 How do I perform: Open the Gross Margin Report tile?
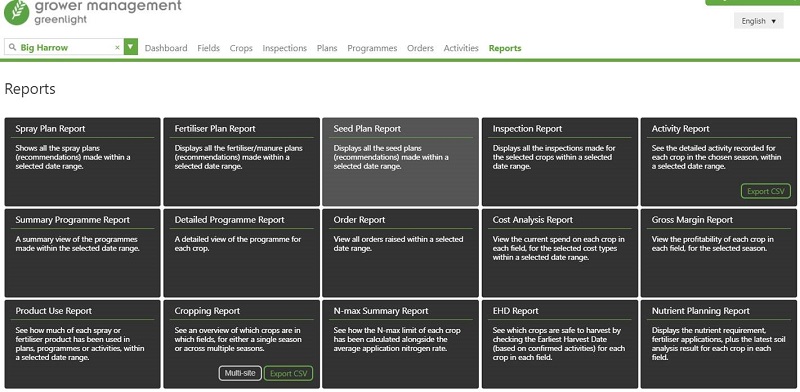pyautogui.click(x=719, y=253)
